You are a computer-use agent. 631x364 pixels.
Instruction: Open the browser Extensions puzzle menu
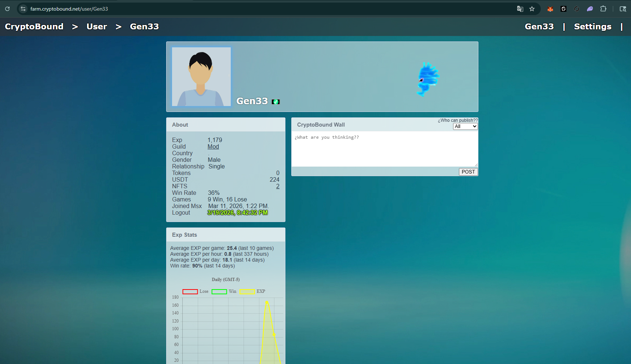(x=603, y=9)
